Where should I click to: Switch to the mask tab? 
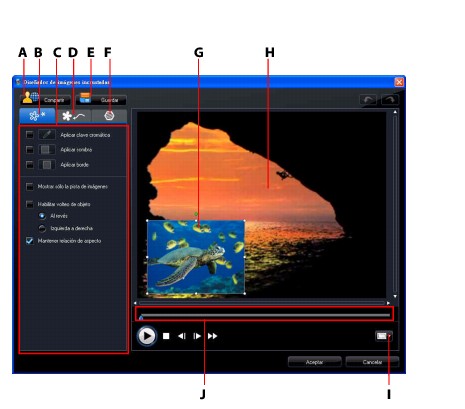coord(109,116)
